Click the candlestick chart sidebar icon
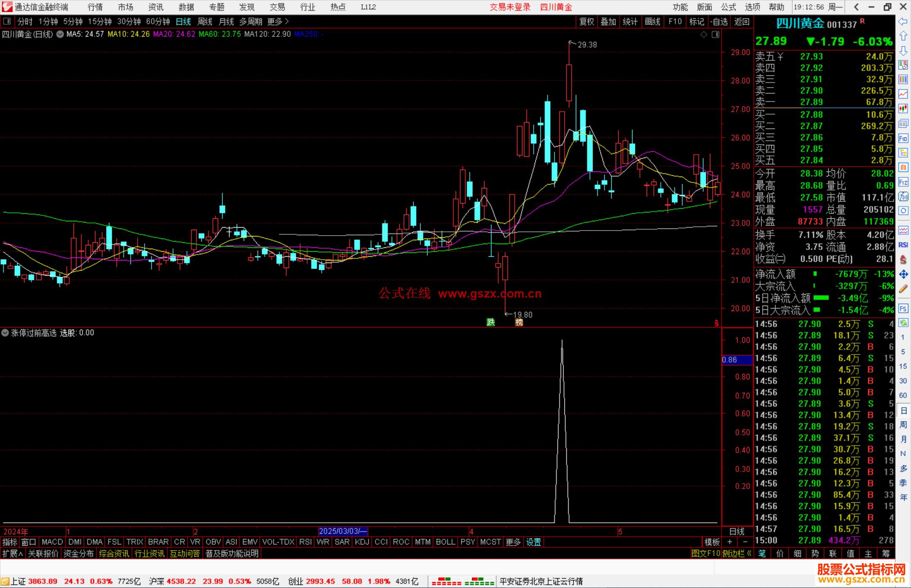The height and width of the screenshot is (588, 911). [903, 109]
